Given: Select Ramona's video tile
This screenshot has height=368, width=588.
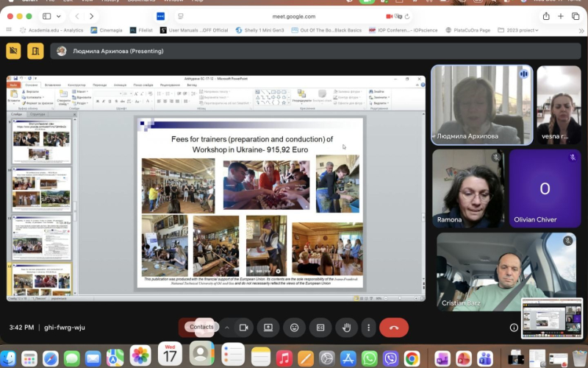Looking at the screenshot, I should (x=467, y=188).
